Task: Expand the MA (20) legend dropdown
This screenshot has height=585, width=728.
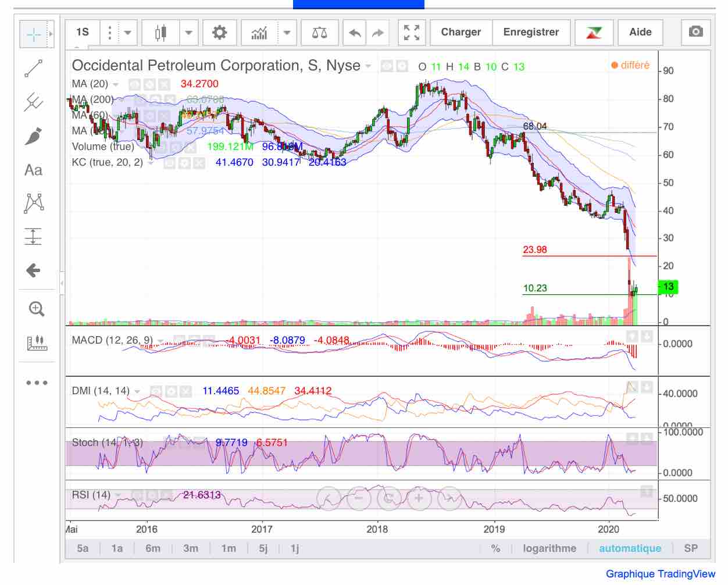Action: pos(116,84)
